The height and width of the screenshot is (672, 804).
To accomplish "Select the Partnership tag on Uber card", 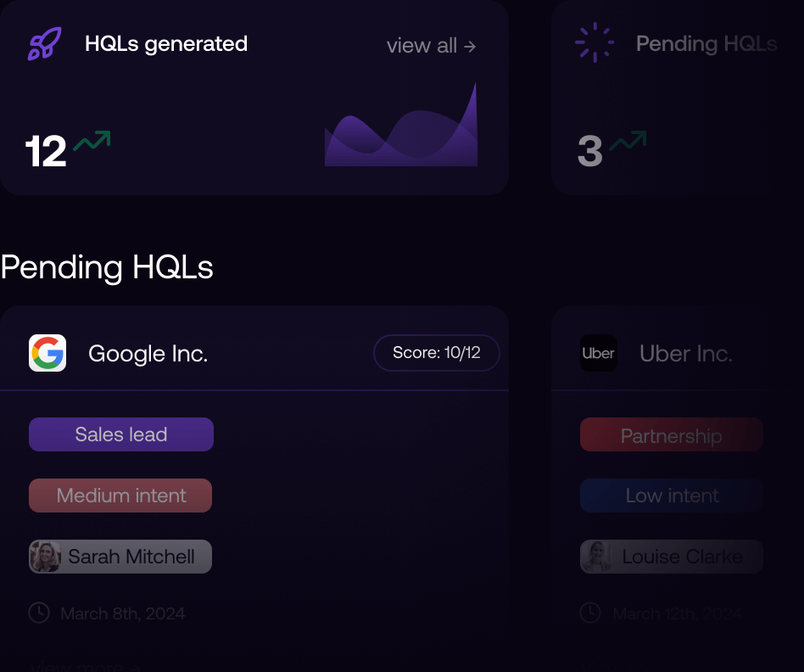I will [x=672, y=435].
